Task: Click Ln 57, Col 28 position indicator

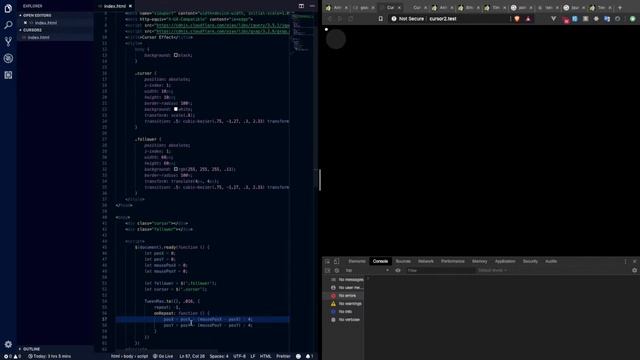Action: pos(192,356)
